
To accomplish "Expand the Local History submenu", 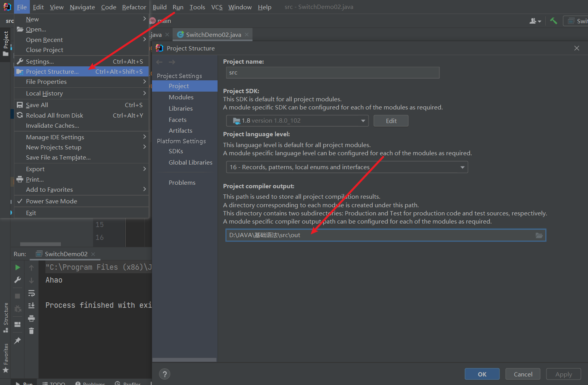I will [81, 93].
